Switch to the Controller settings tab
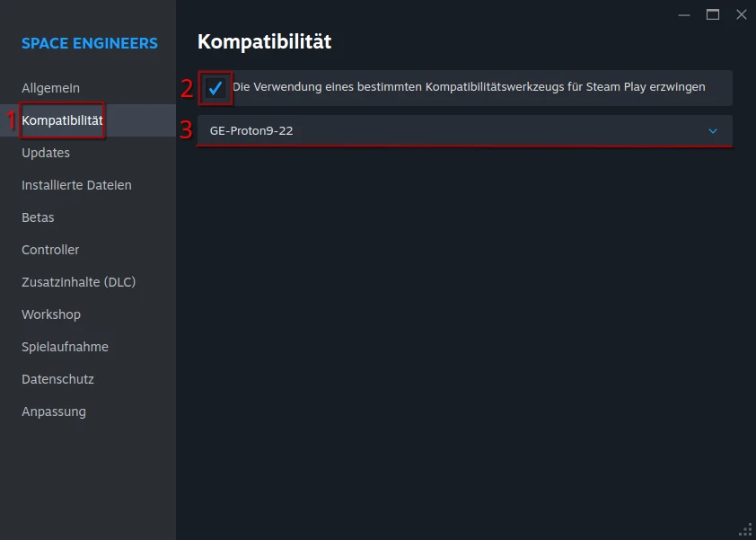 click(49, 250)
